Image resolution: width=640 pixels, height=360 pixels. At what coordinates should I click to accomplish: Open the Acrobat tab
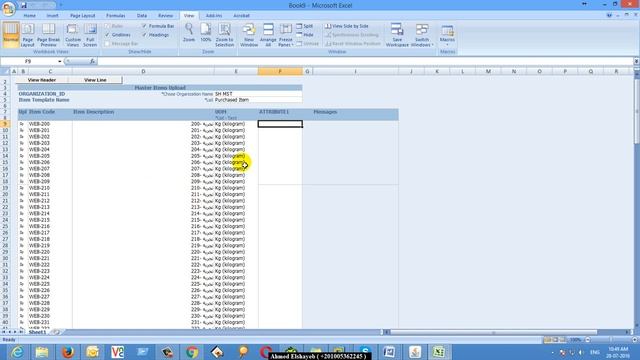point(241,16)
